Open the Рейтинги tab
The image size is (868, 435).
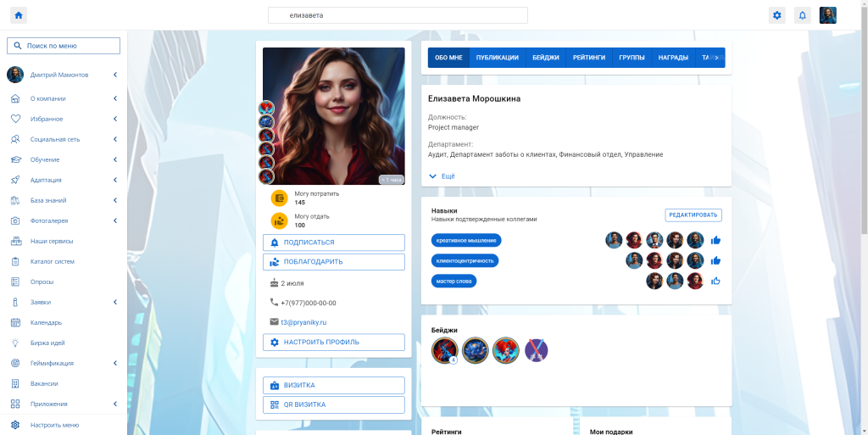pyautogui.click(x=588, y=58)
